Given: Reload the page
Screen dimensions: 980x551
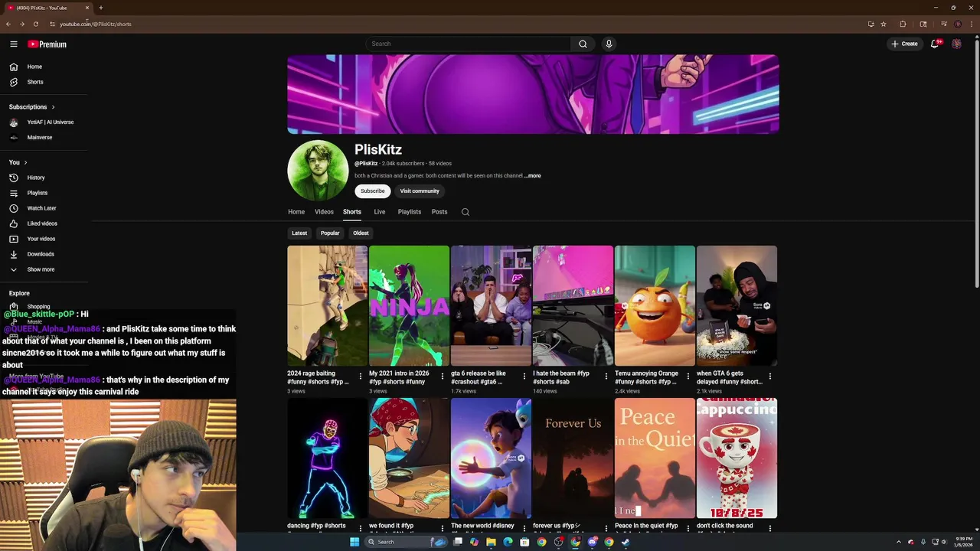Looking at the screenshot, I should [x=35, y=24].
